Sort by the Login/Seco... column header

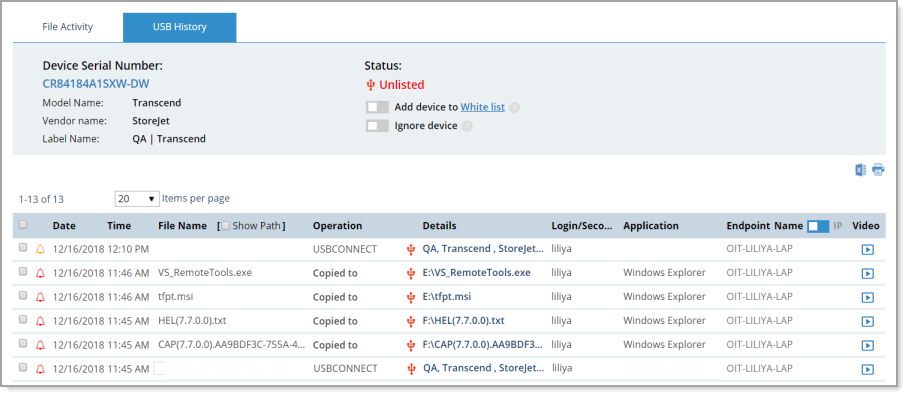(581, 226)
